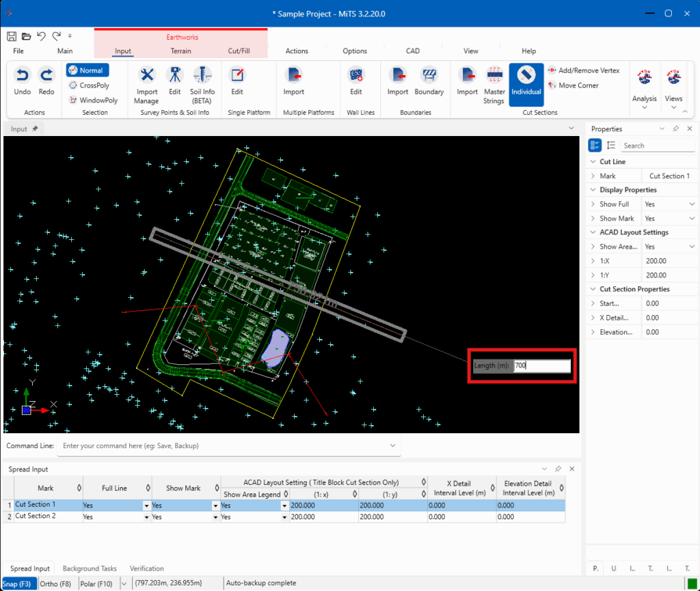
Task: Click the Save icon in quick access toolbar
Action: point(12,36)
